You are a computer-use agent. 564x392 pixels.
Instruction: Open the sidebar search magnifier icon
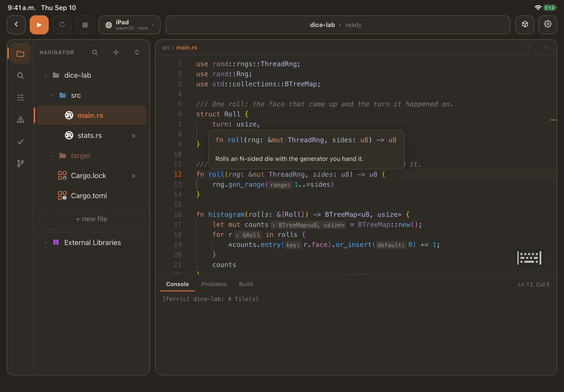coord(20,75)
